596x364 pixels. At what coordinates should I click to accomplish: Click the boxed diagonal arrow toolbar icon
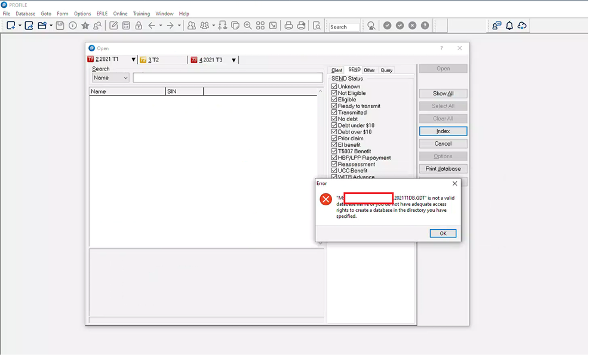(273, 26)
